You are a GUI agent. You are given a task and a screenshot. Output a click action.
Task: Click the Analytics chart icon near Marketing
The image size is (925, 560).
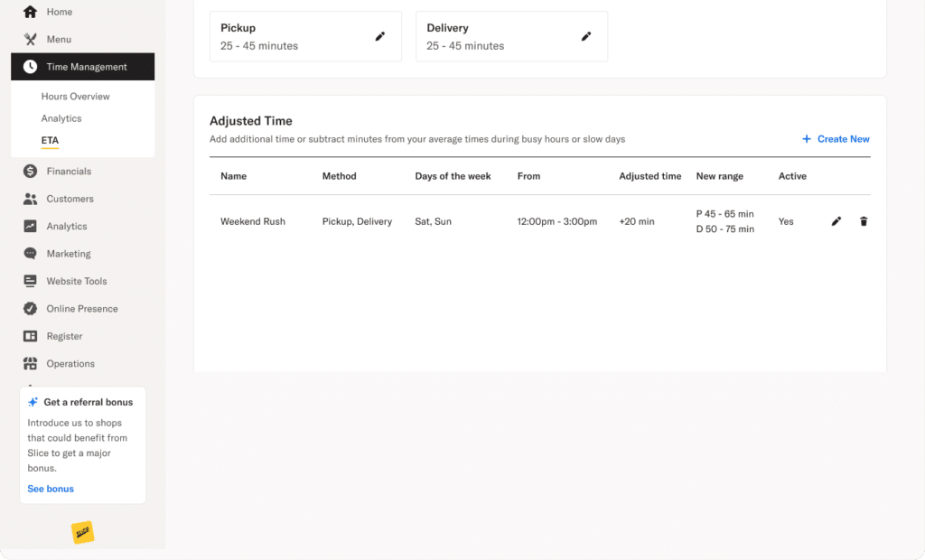click(30, 226)
